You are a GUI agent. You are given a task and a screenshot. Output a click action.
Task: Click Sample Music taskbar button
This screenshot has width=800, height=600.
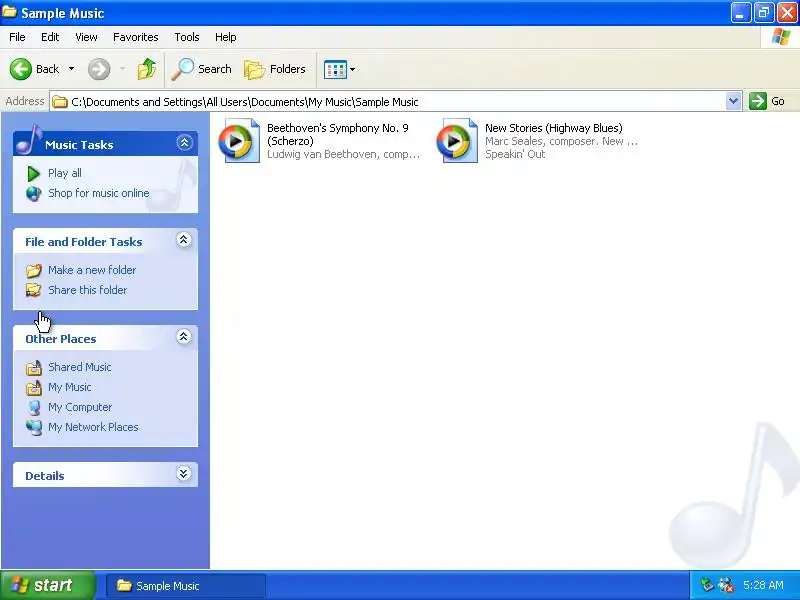pos(186,586)
